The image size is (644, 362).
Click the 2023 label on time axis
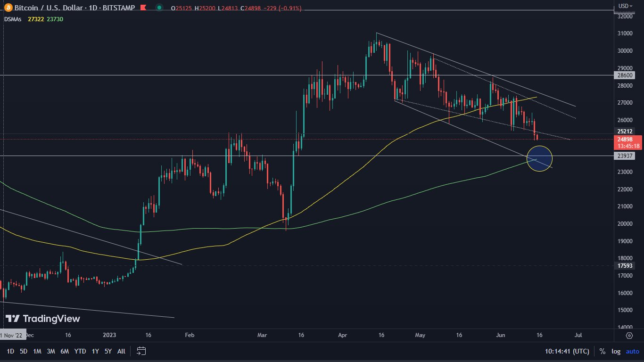click(x=109, y=336)
